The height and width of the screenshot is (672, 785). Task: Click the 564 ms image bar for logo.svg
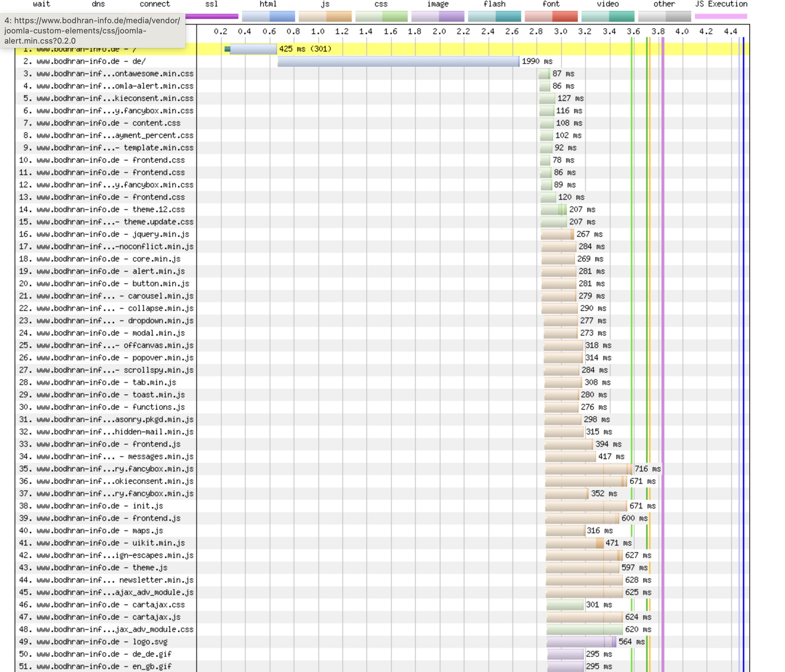(x=581, y=642)
